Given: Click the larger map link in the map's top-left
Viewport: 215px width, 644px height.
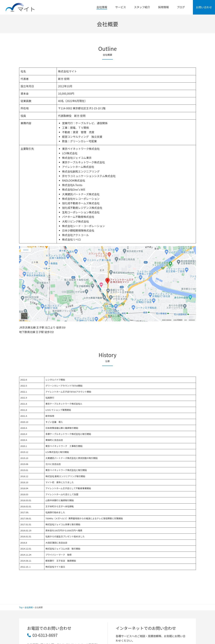Looking at the screenshot, I should (26, 250).
